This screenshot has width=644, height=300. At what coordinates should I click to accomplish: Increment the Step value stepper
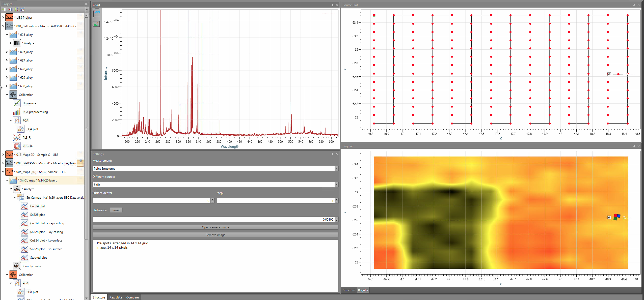tap(337, 199)
